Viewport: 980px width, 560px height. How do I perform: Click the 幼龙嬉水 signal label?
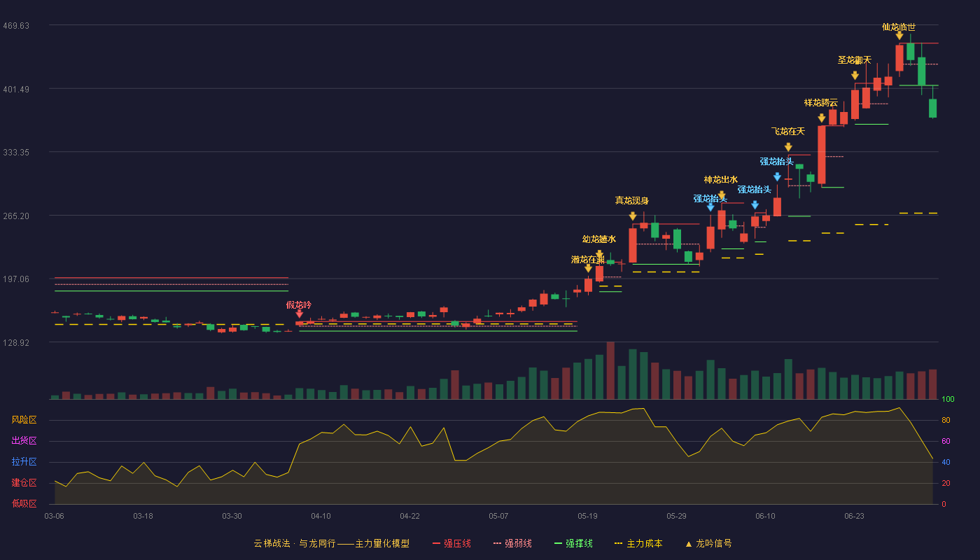tap(599, 239)
